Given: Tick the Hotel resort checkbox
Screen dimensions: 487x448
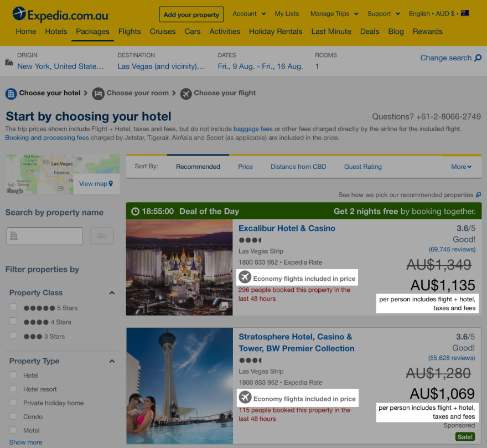Looking at the screenshot, I should point(13,388).
